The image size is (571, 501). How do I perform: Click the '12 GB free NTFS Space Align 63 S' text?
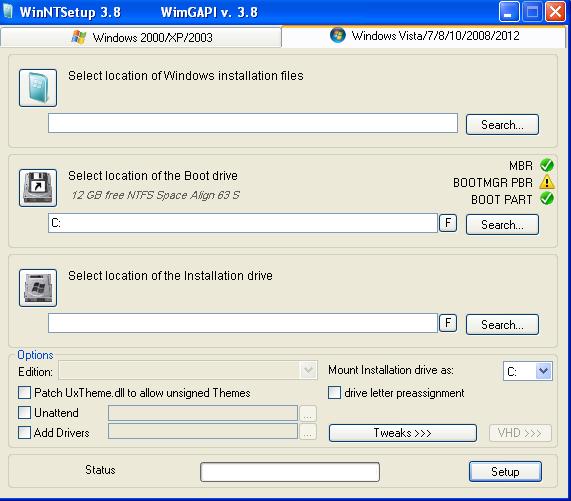pyautogui.click(x=155, y=196)
